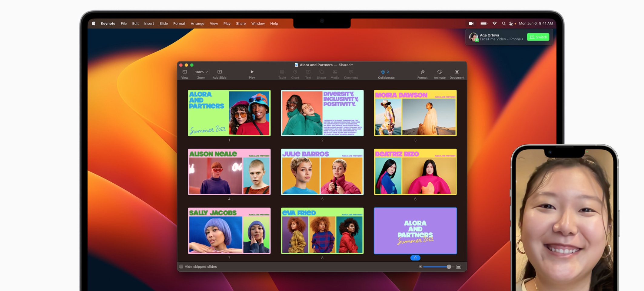Expand FaceTime Video - iPhone chevron
Screen dimensions: 644x291
[x=522, y=39]
